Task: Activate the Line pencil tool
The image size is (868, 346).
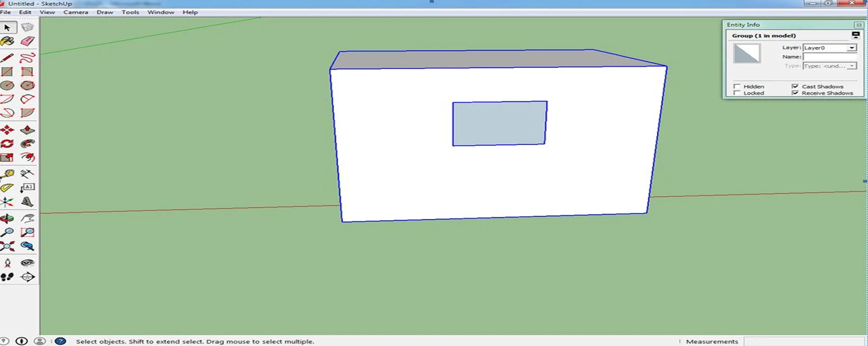Action: pyautogui.click(x=8, y=58)
